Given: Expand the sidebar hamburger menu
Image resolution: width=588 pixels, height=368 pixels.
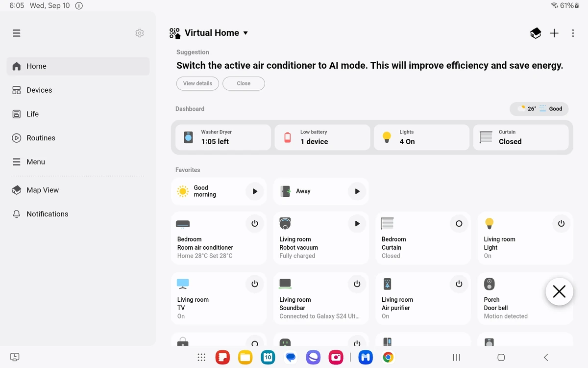Looking at the screenshot, I should click(16, 33).
